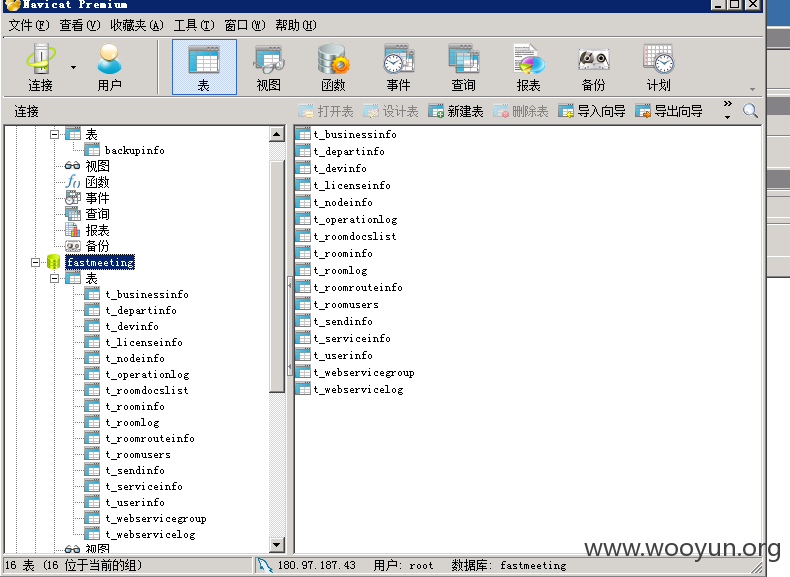Click t_roomrouteinfo table icon in right list

[303, 288]
